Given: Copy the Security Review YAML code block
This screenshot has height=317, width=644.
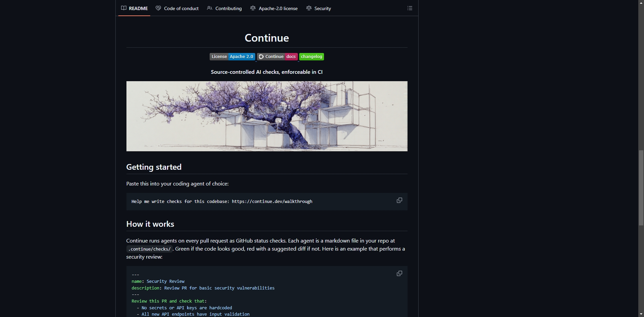Looking at the screenshot, I should click(x=399, y=273).
